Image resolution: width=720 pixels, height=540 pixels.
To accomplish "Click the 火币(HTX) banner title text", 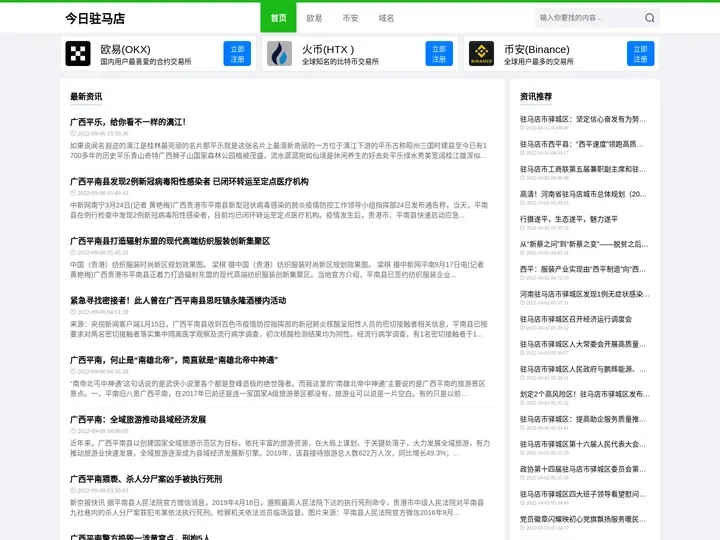I will [x=328, y=49].
